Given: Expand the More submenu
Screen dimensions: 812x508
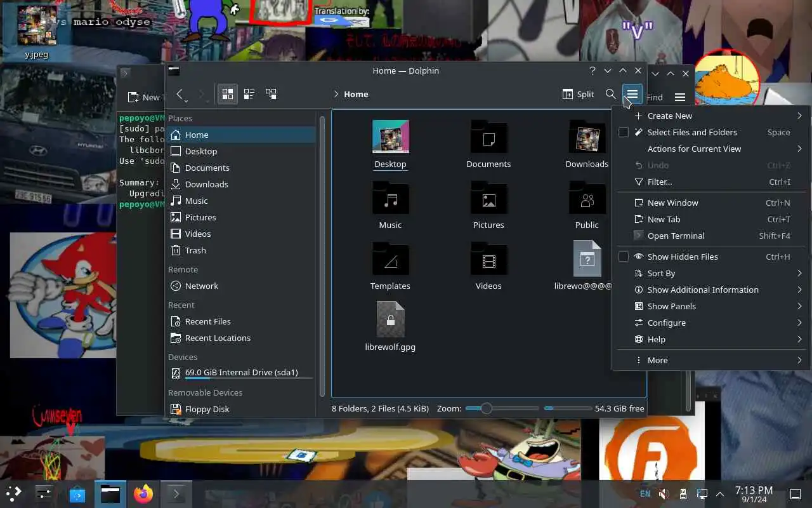Looking at the screenshot, I should pyautogui.click(x=711, y=360).
